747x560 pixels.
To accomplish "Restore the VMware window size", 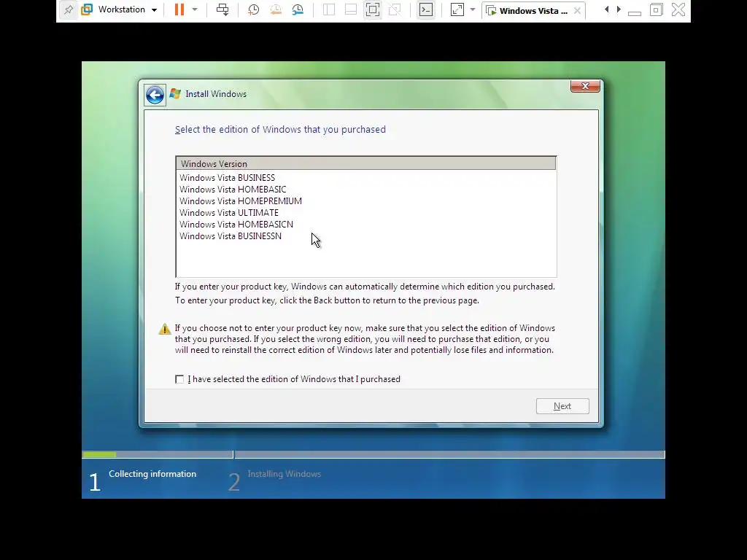I will (656, 9).
